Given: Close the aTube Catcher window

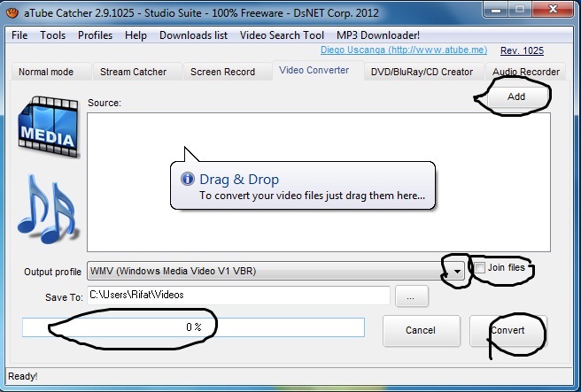Looking at the screenshot, I should tap(553, 10).
